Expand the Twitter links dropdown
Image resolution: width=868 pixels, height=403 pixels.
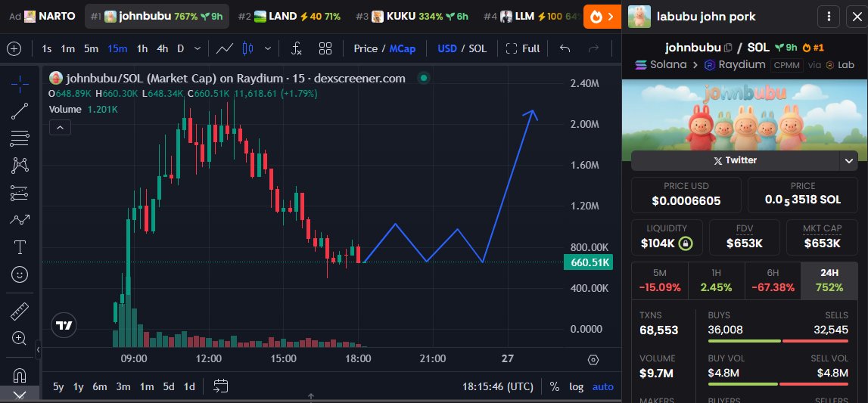pos(849,161)
